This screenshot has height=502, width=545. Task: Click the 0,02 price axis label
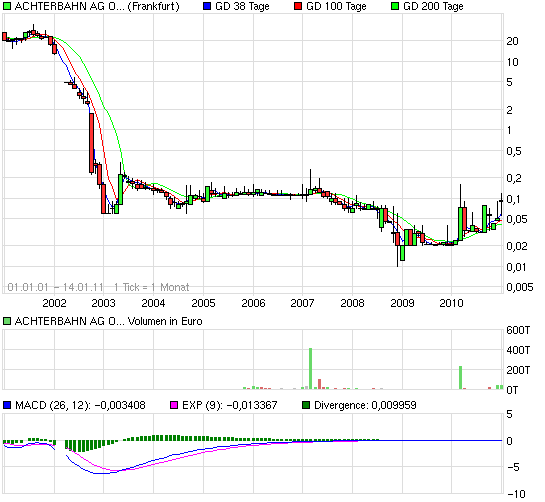click(517, 246)
